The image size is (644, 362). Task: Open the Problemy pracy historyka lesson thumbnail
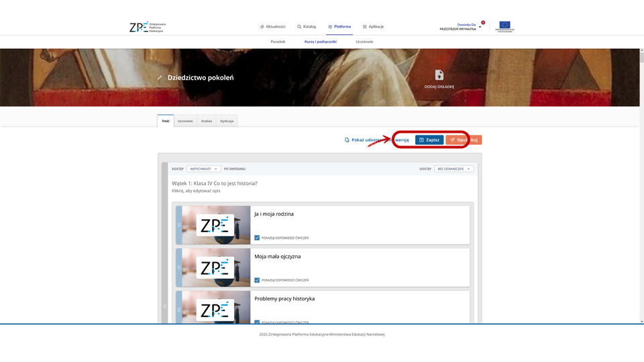[x=216, y=308]
